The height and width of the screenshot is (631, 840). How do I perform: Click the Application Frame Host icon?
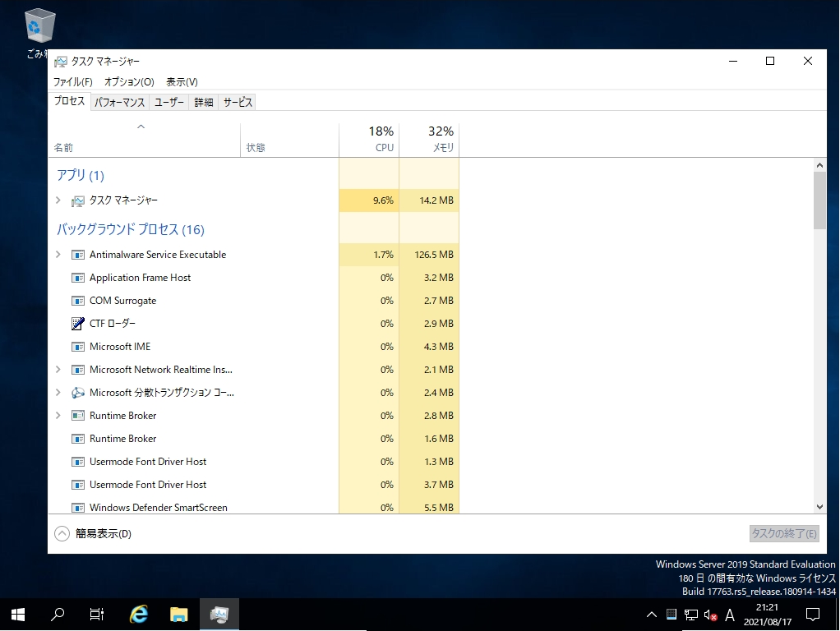click(78, 278)
